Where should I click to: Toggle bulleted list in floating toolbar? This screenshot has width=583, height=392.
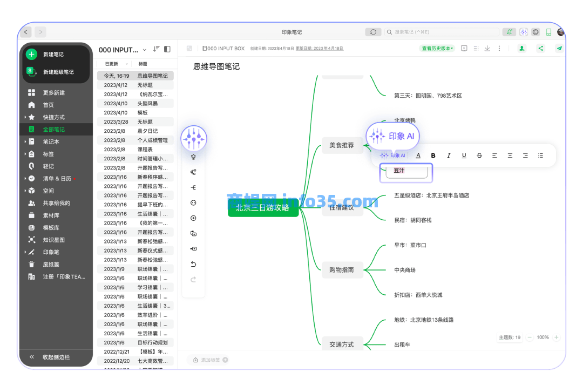point(540,156)
